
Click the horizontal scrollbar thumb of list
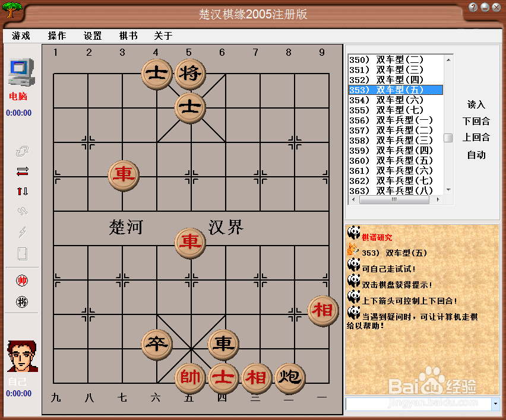click(x=394, y=199)
